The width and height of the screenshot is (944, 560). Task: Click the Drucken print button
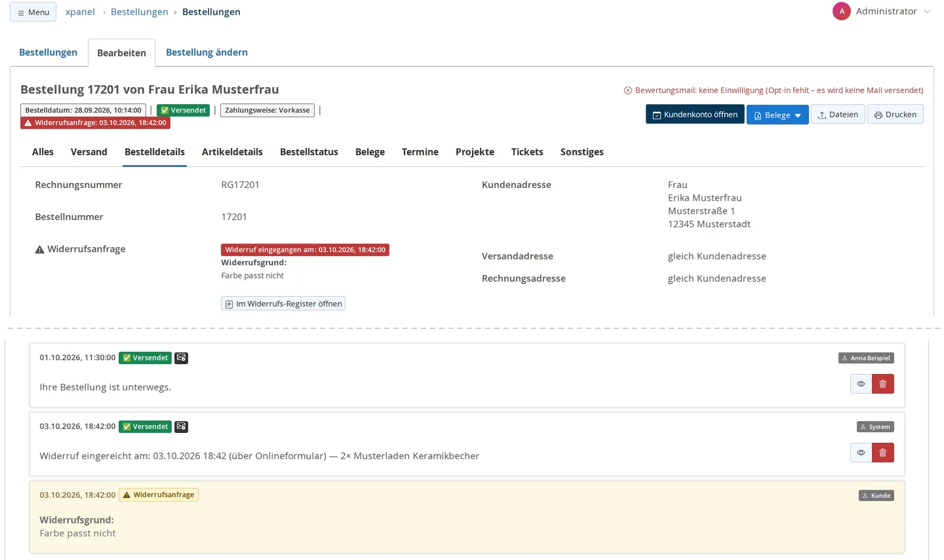pos(895,115)
